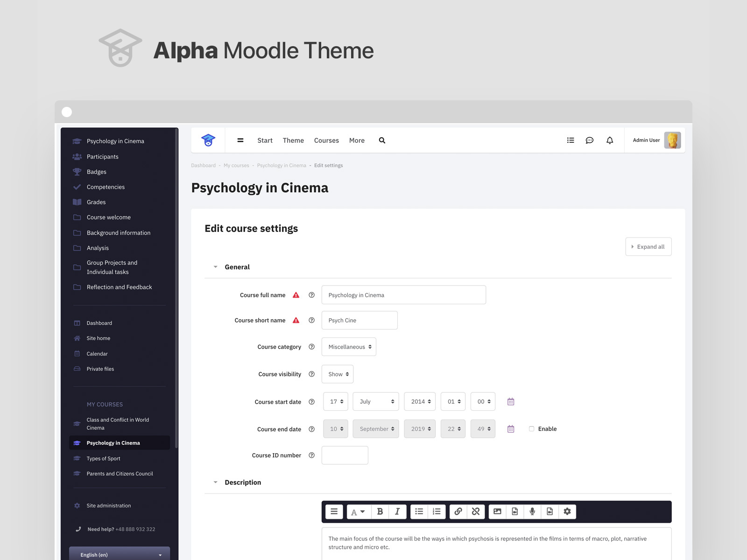Screen dimensions: 747x560
Task: Open the Course category dropdown
Action: (348, 346)
